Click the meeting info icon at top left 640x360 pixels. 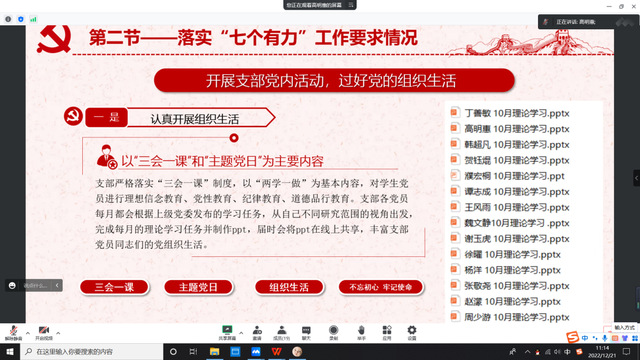[8, 19]
